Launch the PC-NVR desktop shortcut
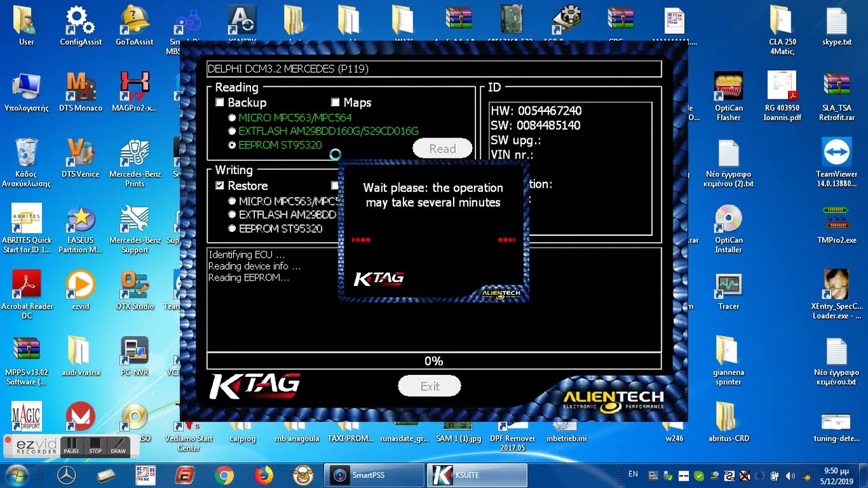Viewport: 868px width, 488px height. click(134, 356)
